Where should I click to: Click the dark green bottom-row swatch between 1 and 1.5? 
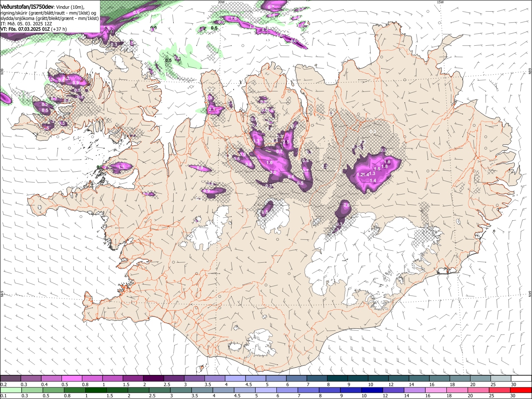tap(96, 390)
